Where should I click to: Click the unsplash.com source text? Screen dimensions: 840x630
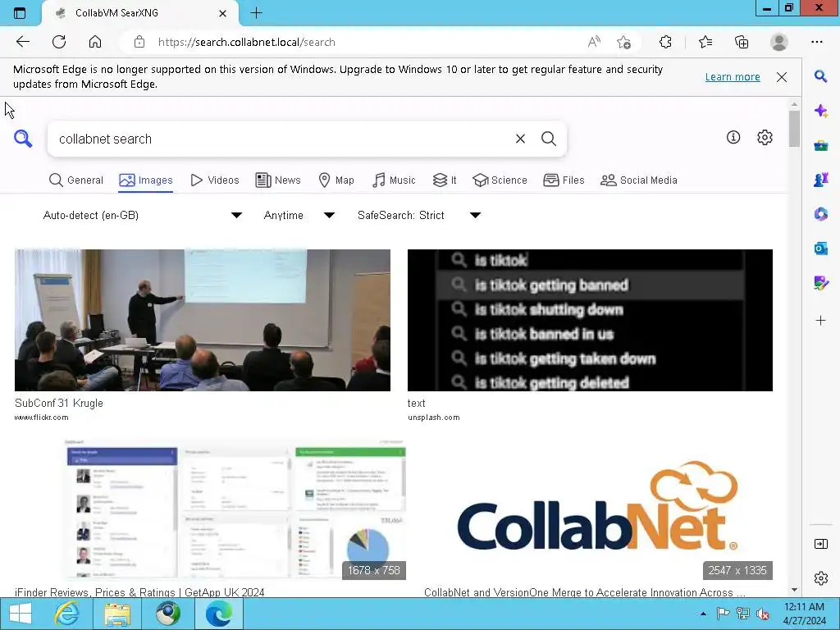pyautogui.click(x=433, y=418)
